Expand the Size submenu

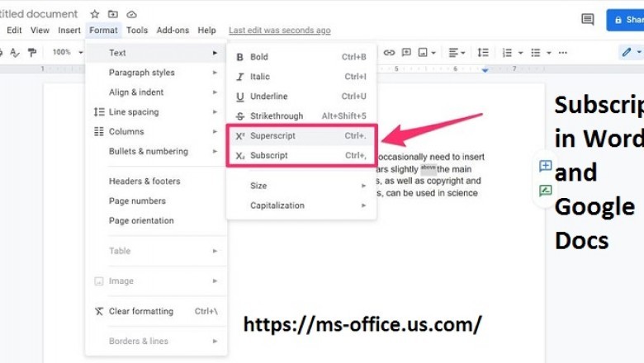301,186
